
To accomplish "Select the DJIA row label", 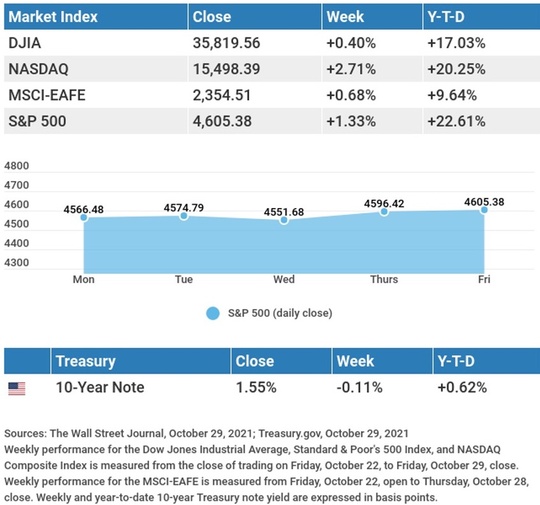I will (x=25, y=43).
